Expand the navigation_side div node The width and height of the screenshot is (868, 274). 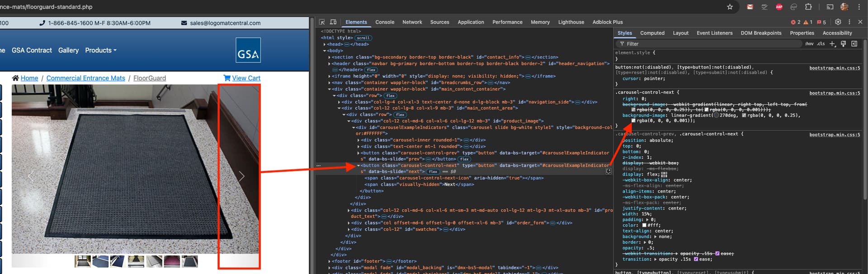pyautogui.click(x=339, y=102)
